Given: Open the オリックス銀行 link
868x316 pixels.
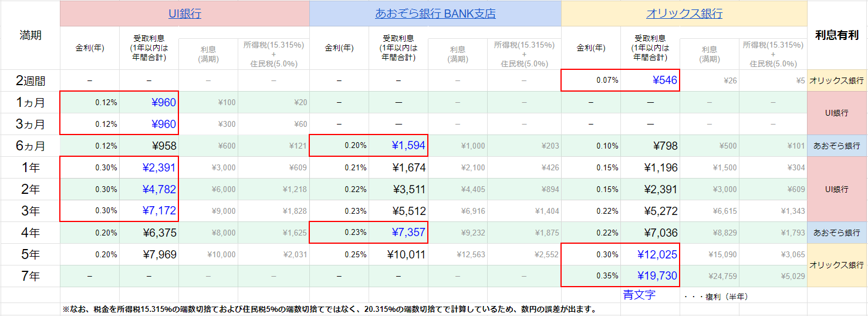Looking at the screenshot, I should click(684, 13).
